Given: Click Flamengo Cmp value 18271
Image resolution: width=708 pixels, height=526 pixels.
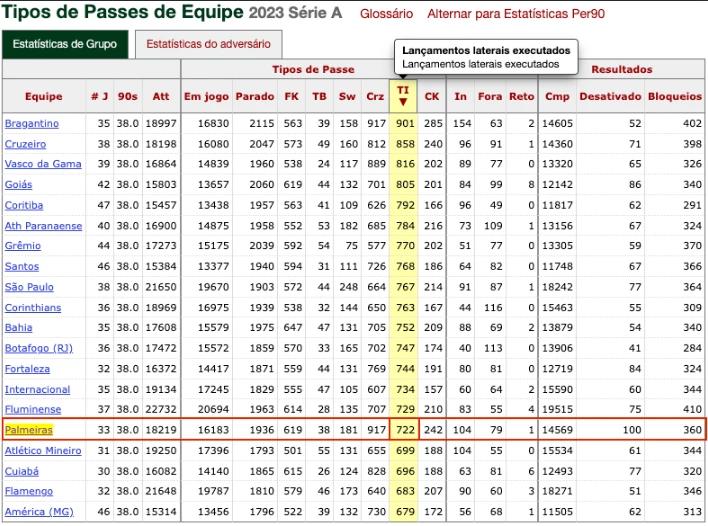Looking at the screenshot, I should coord(557,491).
